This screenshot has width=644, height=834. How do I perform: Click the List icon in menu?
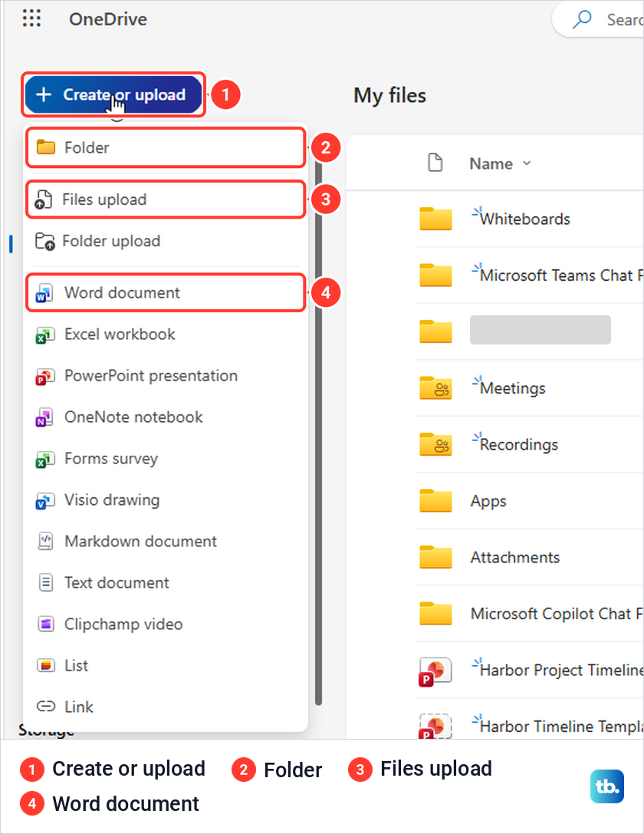coord(46,665)
